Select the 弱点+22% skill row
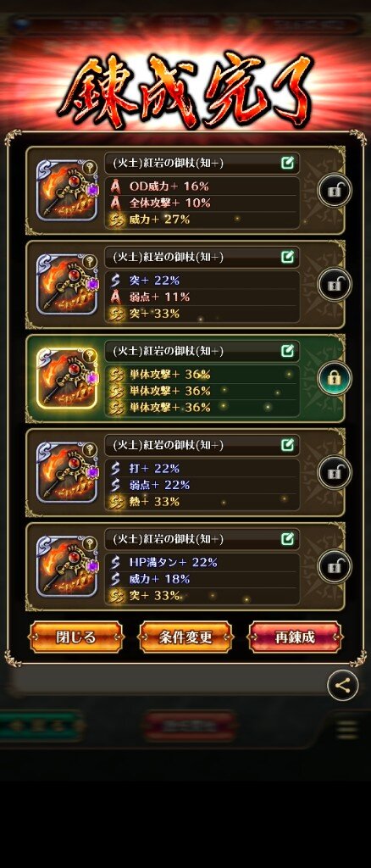Image resolution: width=371 pixels, height=868 pixels. [202, 485]
